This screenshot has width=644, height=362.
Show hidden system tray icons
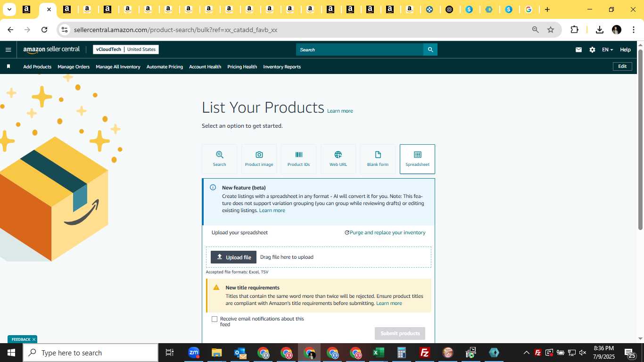pos(527,353)
